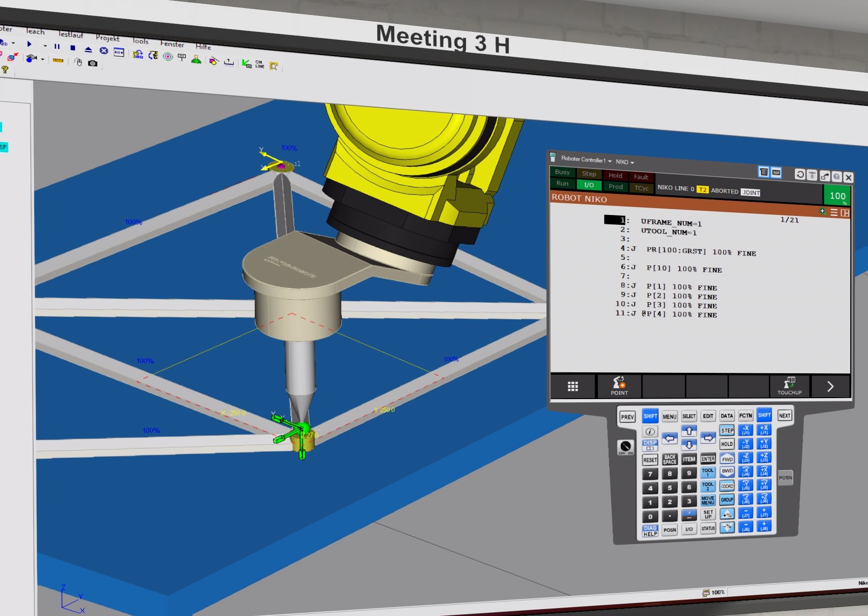Image resolution: width=868 pixels, height=616 pixels.
Task: Open the Tools menu
Action: [140, 41]
